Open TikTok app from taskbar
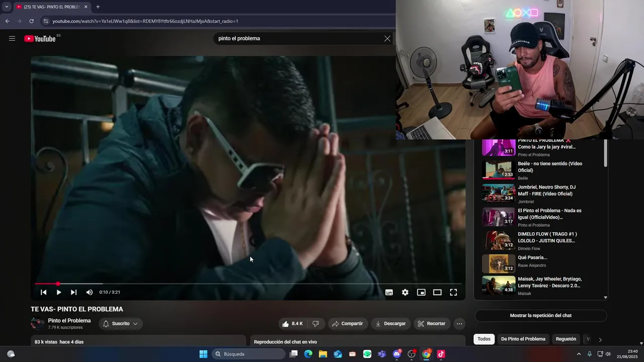644x362 pixels. point(441,354)
